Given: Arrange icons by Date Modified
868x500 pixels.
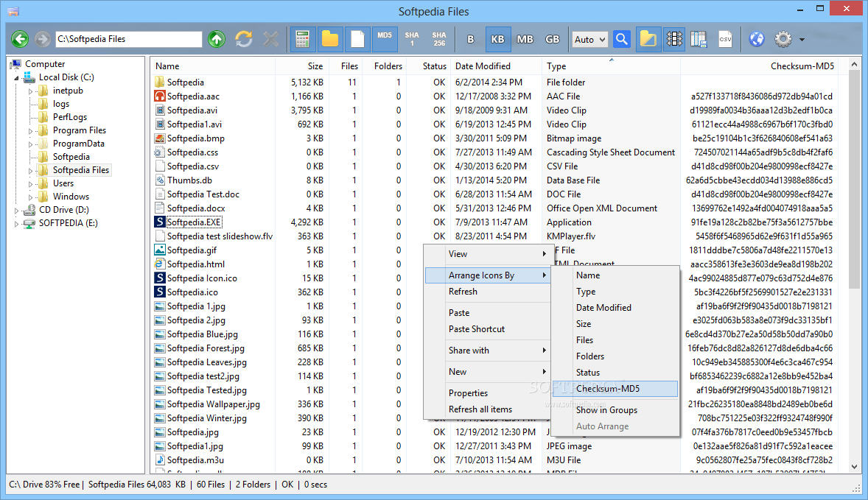Looking at the screenshot, I should click(x=615, y=308).
